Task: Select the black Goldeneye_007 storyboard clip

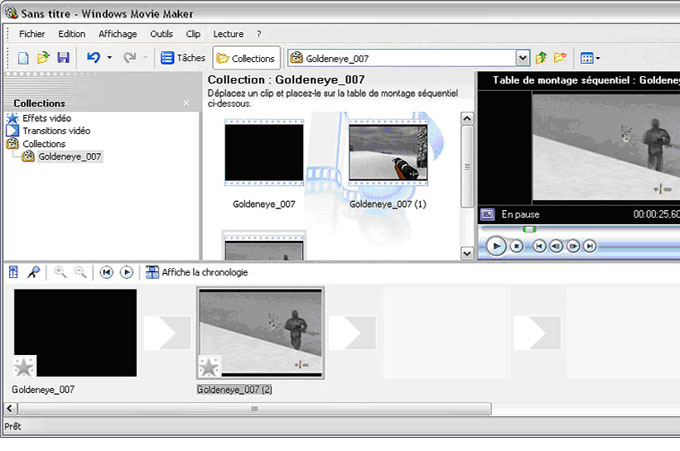Action: coord(75,333)
